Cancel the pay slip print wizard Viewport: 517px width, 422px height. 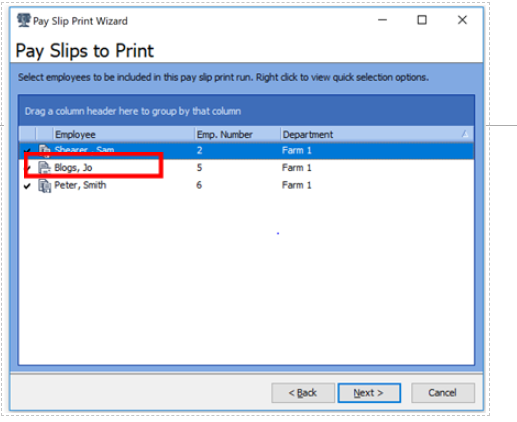tap(443, 393)
